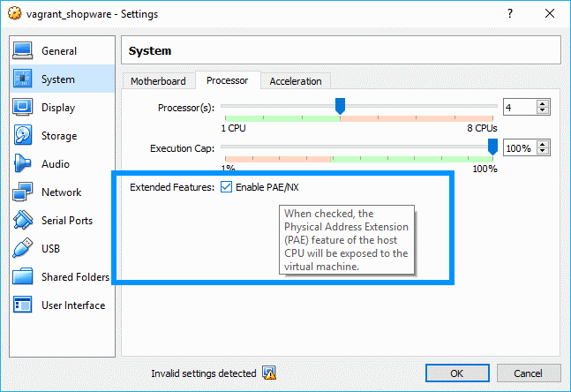Open the General settings icon

click(x=24, y=51)
